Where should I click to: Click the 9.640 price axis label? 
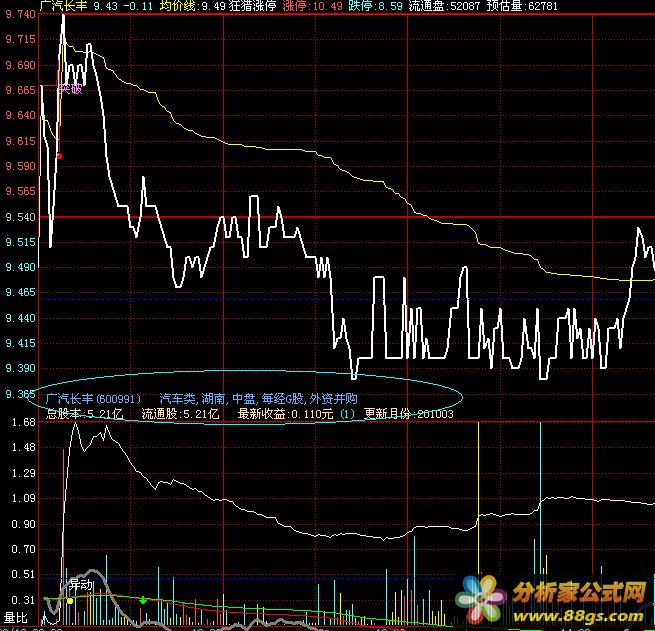[21, 115]
